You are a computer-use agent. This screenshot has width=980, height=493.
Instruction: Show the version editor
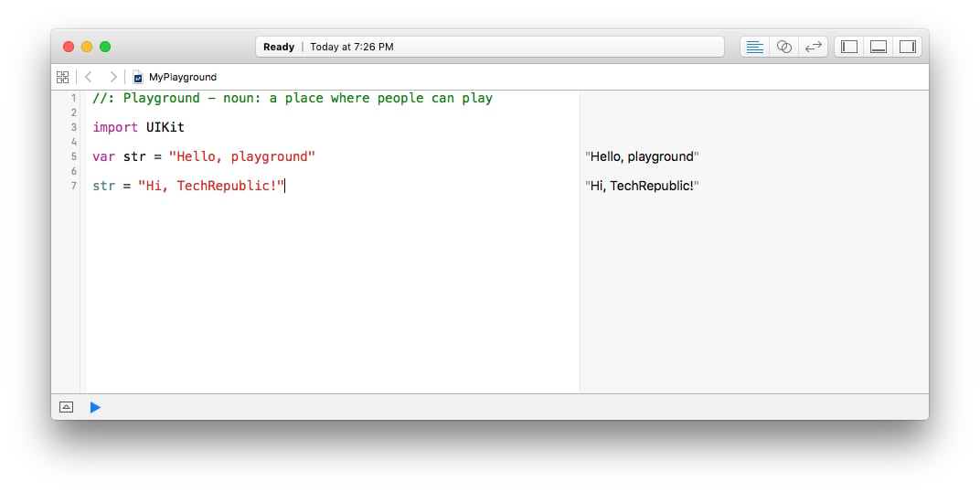tap(813, 47)
